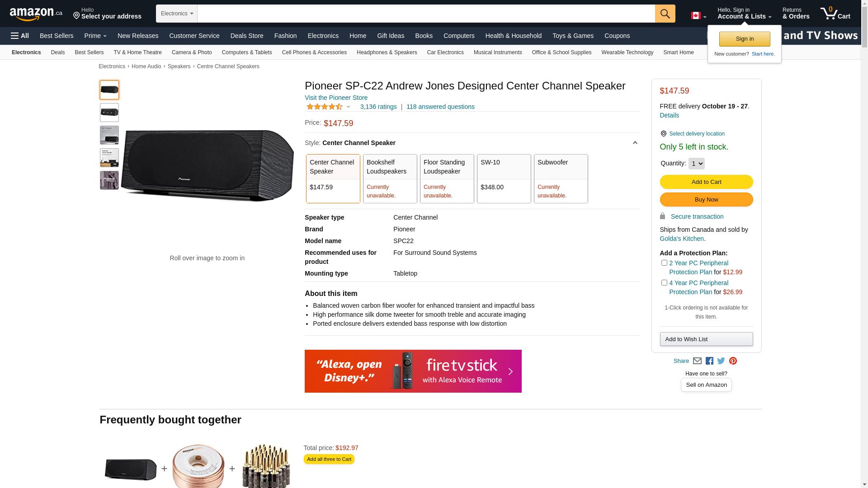The image size is (868, 488).
Task: Collapse the Style options chevron
Action: 635,143
